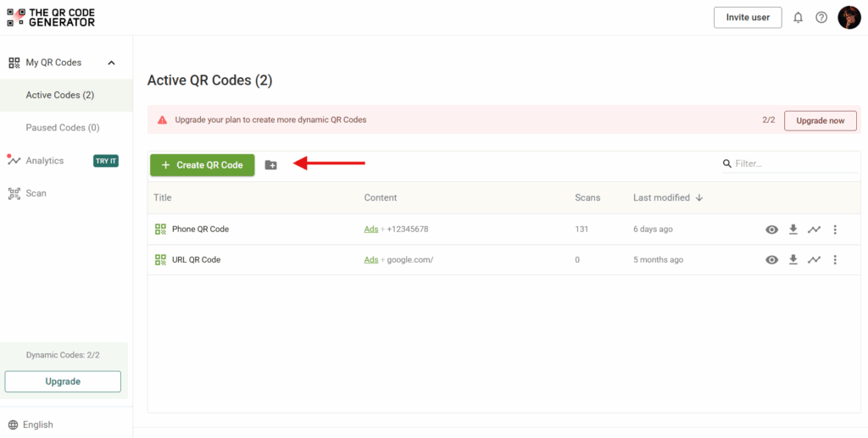Preview the Phone QR Code with eye icon
868x438 pixels.
pos(771,229)
